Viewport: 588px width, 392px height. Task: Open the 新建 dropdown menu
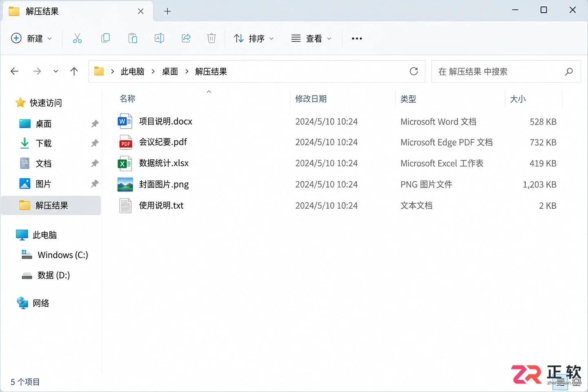point(31,38)
